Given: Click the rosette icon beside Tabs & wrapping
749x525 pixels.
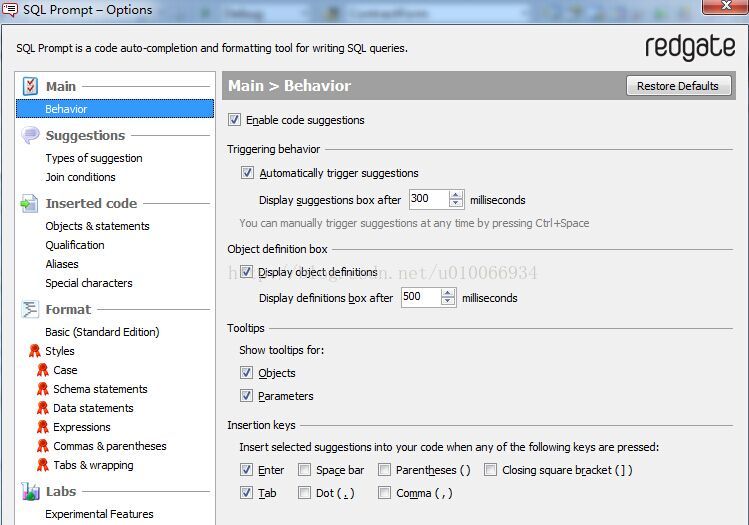Looking at the screenshot, I should pyautogui.click(x=43, y=465).
